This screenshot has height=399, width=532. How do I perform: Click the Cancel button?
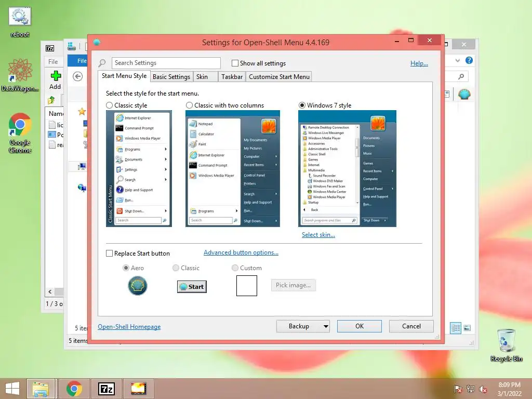[x=411, y=326]
